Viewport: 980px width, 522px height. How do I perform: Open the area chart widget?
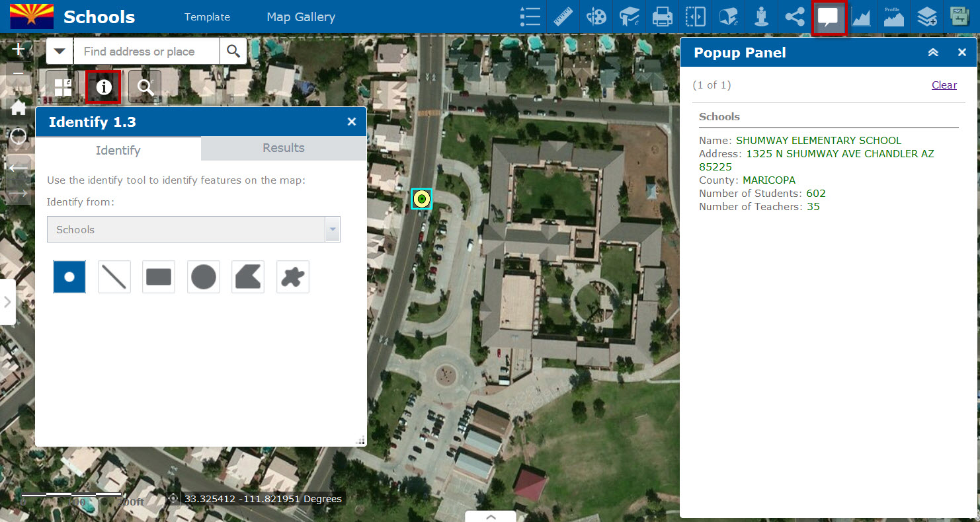click(861, 16)
